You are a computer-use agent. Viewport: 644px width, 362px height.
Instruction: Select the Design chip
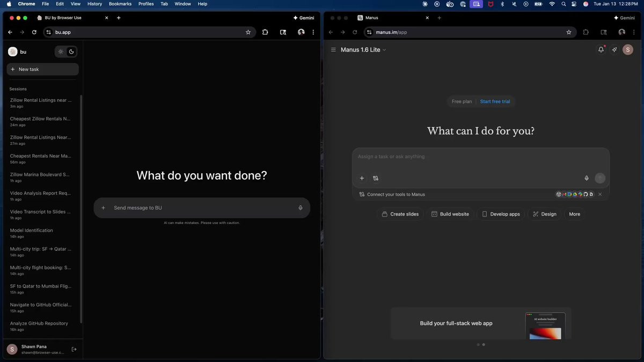[x=544, y=214]
